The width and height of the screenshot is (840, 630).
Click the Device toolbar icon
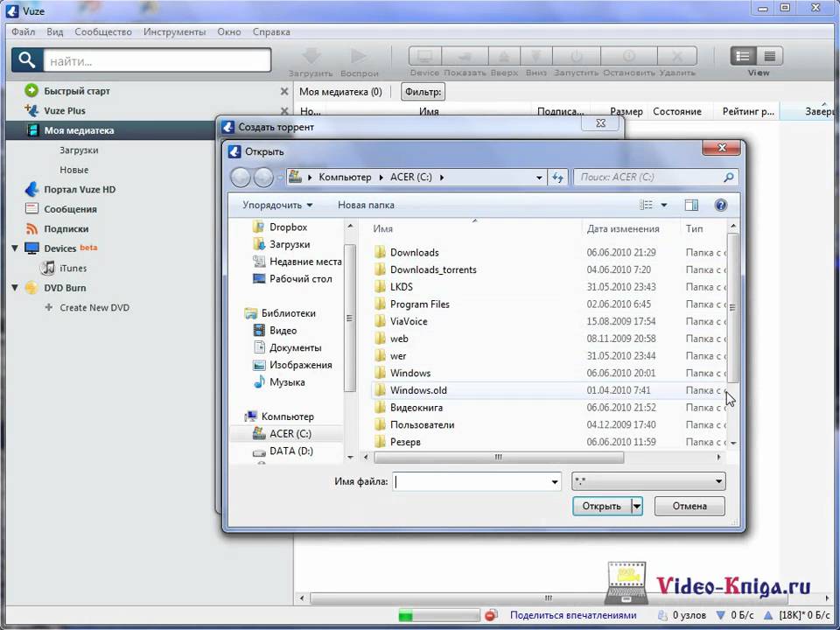[425, 56]
